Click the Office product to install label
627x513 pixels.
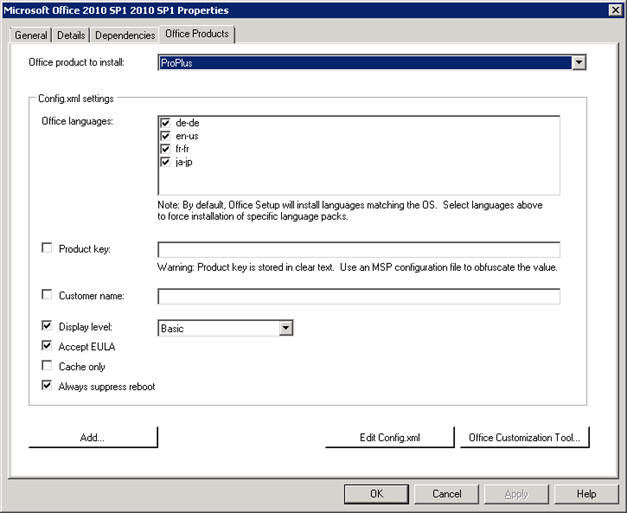click(76, 62)
